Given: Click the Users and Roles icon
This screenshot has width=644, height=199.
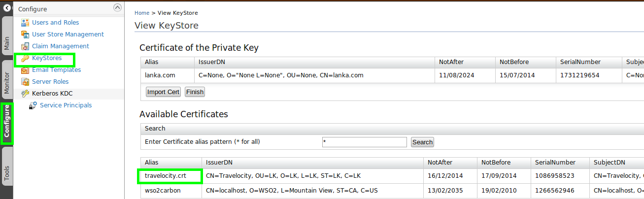Looking at the screenshot, I should click(25, 23).
